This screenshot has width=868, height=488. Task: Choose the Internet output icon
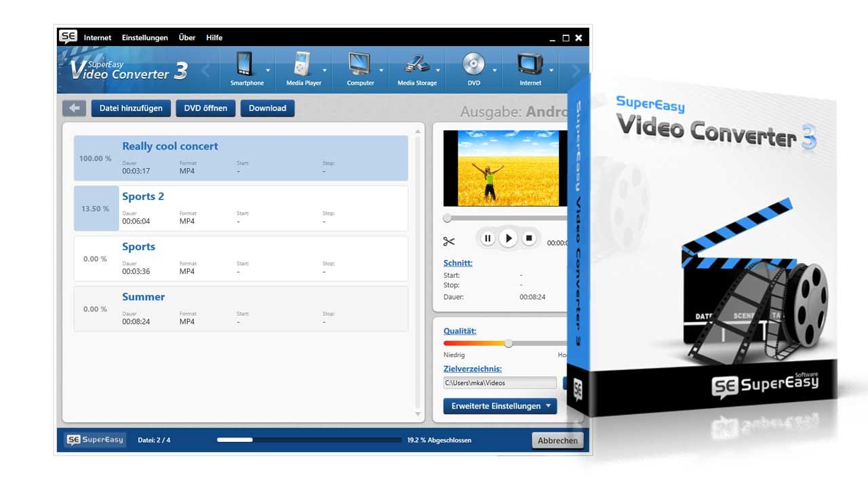(530, 64)
